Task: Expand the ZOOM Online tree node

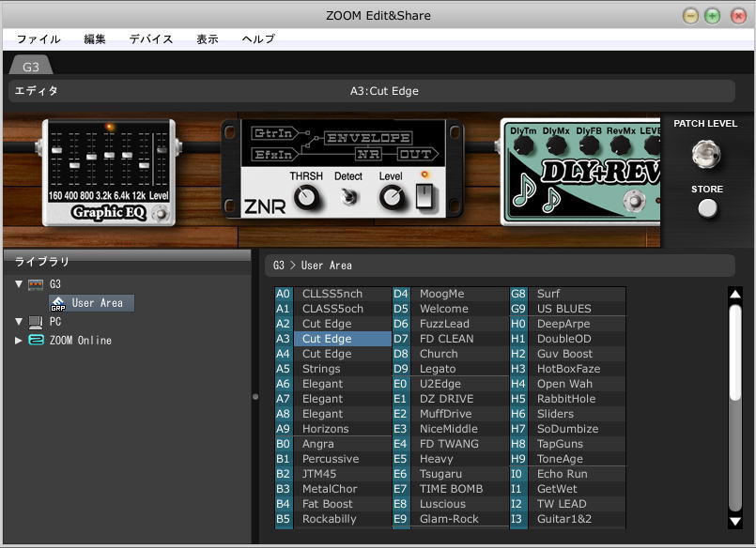Action: (19, 341)
